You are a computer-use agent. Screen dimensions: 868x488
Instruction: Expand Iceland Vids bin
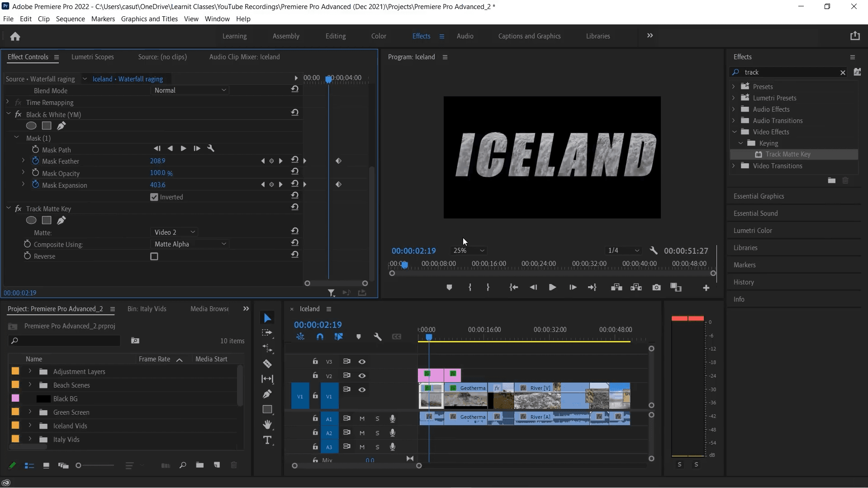[x=30, y=426]
